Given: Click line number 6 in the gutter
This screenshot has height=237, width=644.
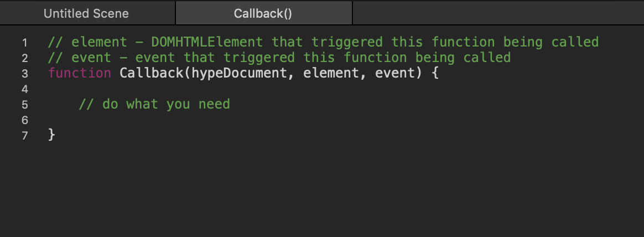Looking at the screenshot, I should pos(24,120).
